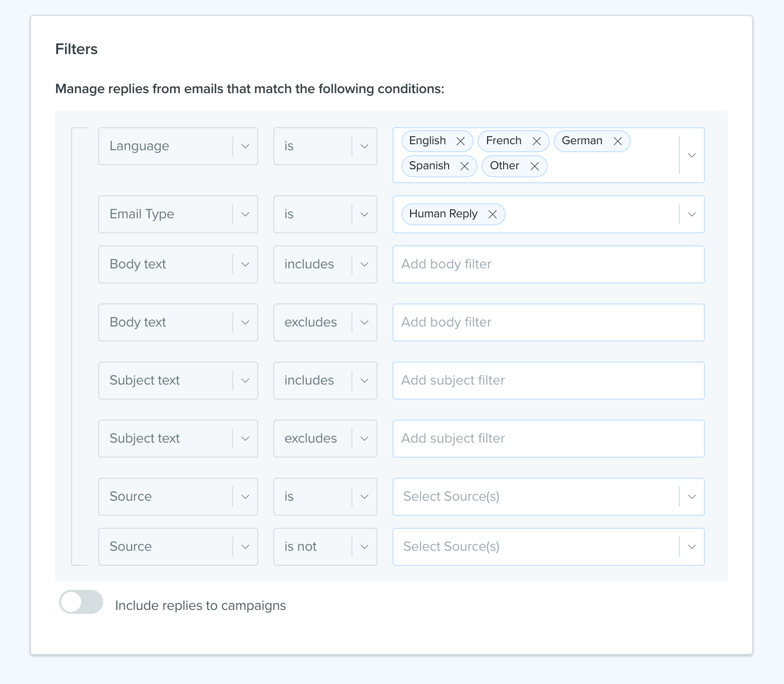The width and height of the screenshot is (784, 684).
Task: Open Body text field dropdown in includes row
Action: click(178, 264)
